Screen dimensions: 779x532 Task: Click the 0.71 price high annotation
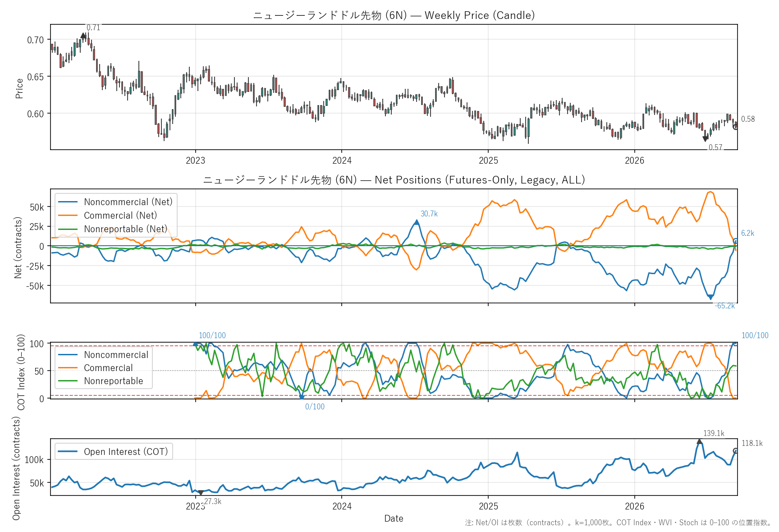pyautogui.click(x=93, y=28)
